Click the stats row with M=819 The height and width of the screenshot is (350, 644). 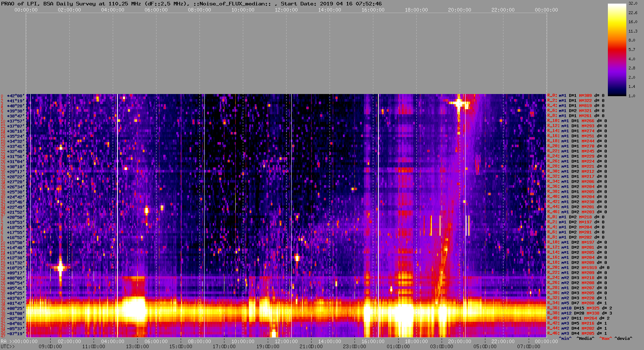(576, 106)
